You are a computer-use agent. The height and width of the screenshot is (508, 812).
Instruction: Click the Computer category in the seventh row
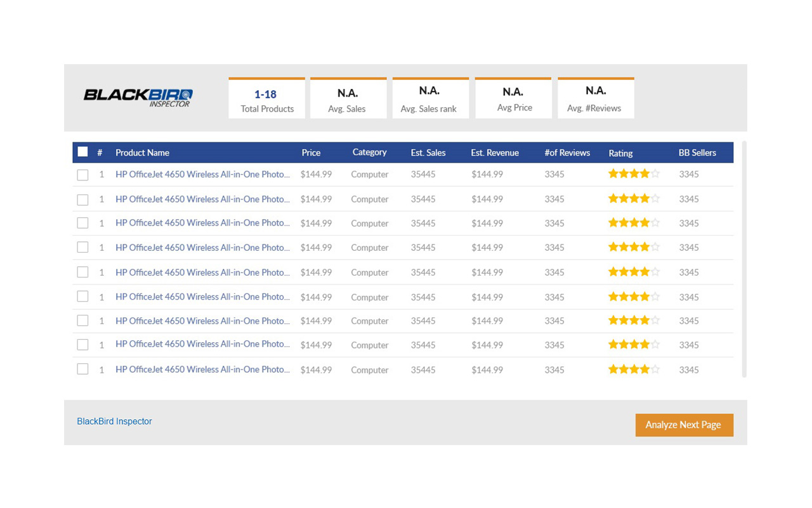(370, 321)
